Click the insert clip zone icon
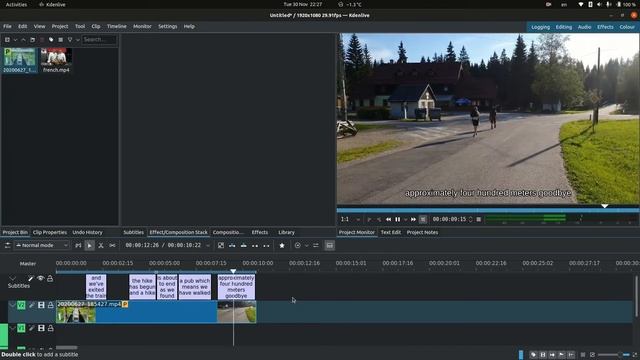This screenshot has height=360, width=640. pyautogui.click(x=232, y=245)
